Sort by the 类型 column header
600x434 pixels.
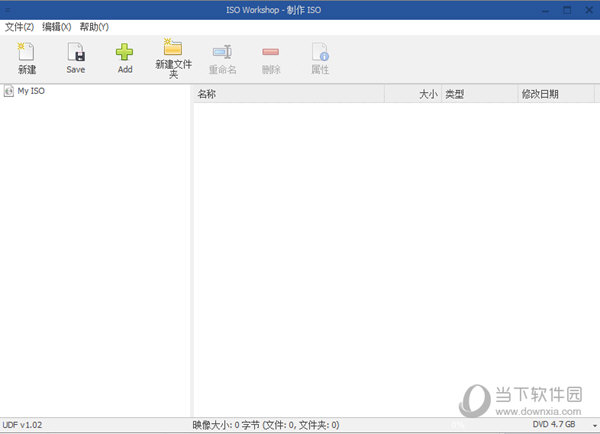479,94
